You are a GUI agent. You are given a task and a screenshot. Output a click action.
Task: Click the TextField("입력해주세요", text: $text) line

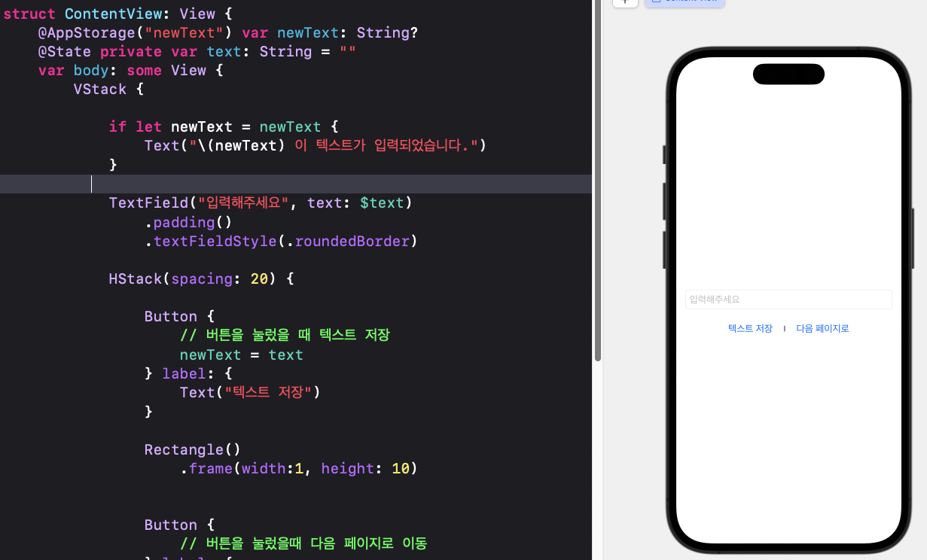[x=261, y=203]
